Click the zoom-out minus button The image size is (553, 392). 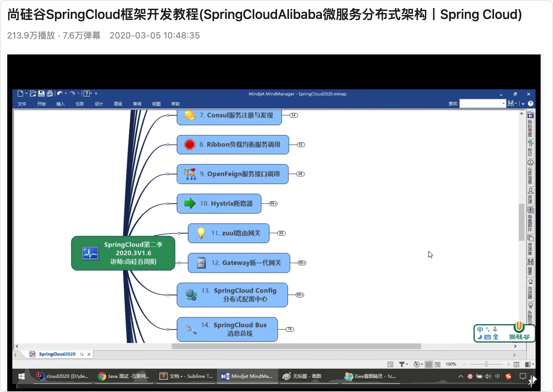pyautogui.click(x=464, y=364)
